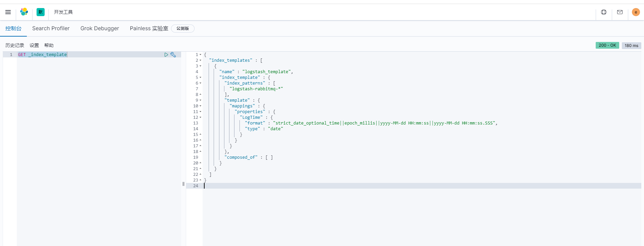
Task: Collapse index_templates fold on line 2
Action: [x=201, y=60]
